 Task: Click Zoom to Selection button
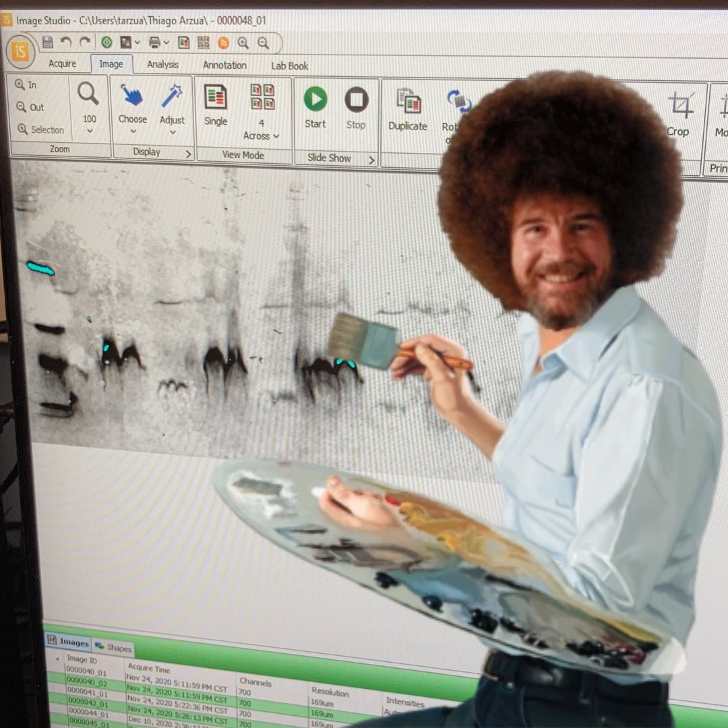point(41,129)
